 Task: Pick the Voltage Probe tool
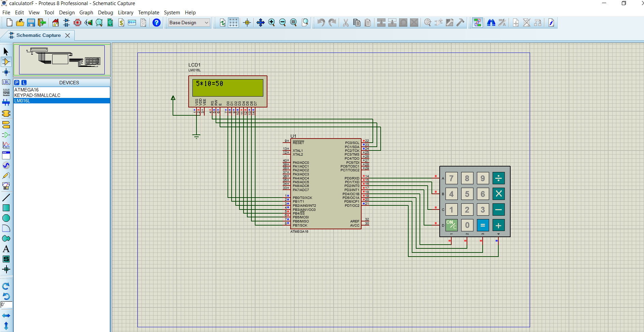[x=6, y=176]
